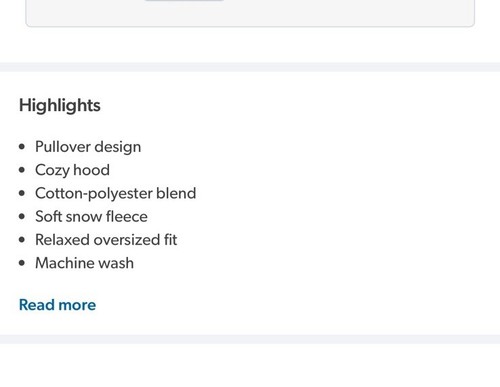
Task: Click the gray rounded card at top
Action: tap(250, 13)
